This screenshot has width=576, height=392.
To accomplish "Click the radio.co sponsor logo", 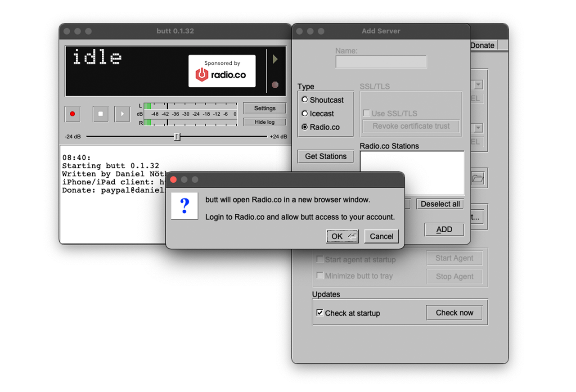I will 221,71.
